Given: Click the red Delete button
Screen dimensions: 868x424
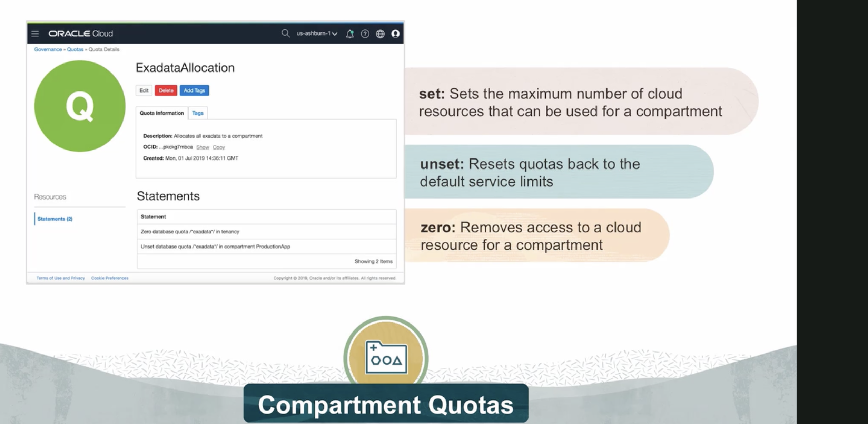Looking at the screenshot, I should [166, 90].
